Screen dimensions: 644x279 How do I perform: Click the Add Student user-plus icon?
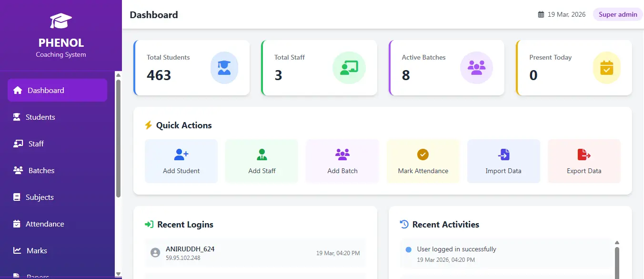[x=181, y=155]
